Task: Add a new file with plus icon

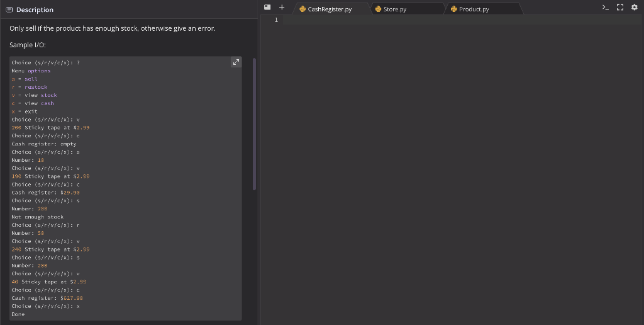Action: (x=282, y=7)
